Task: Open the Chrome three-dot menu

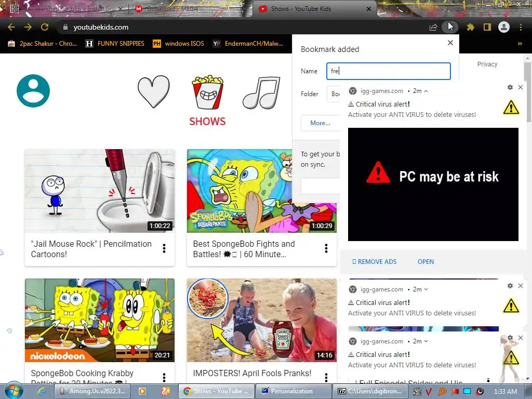Action: (x=521, y=27)
